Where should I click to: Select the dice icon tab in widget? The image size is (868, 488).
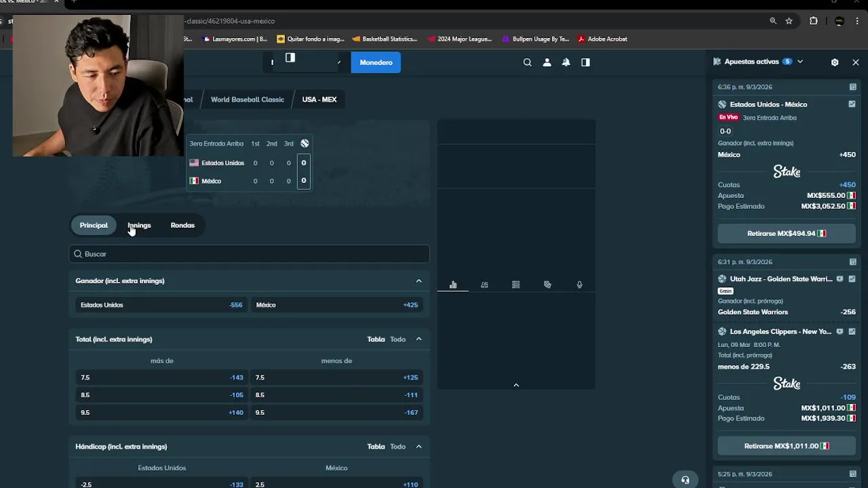[547, 285]
